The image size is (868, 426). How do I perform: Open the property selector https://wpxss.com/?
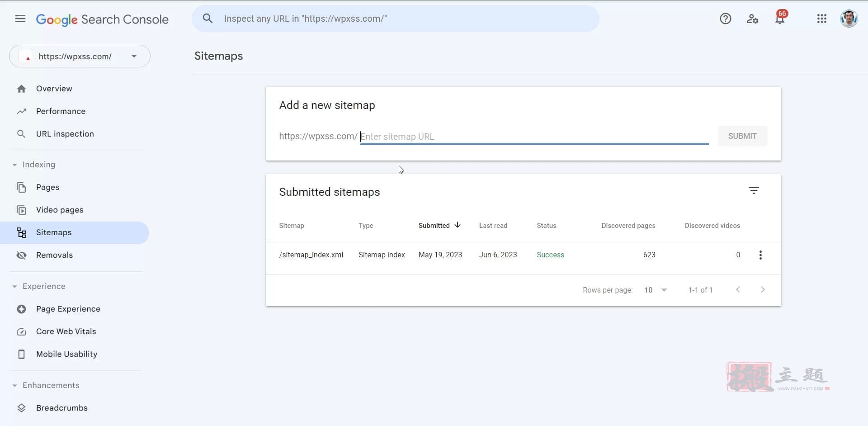80,56
